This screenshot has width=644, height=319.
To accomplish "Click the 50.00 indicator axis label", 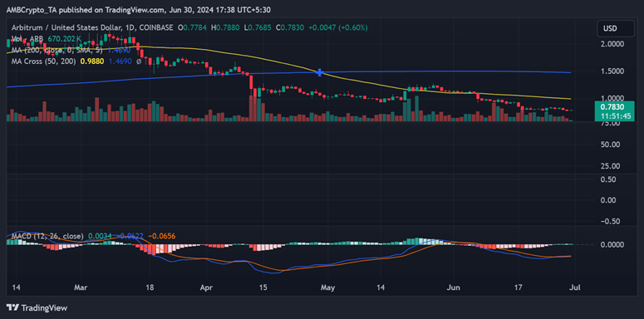I will pyautogui.click(x=610, y=145).
